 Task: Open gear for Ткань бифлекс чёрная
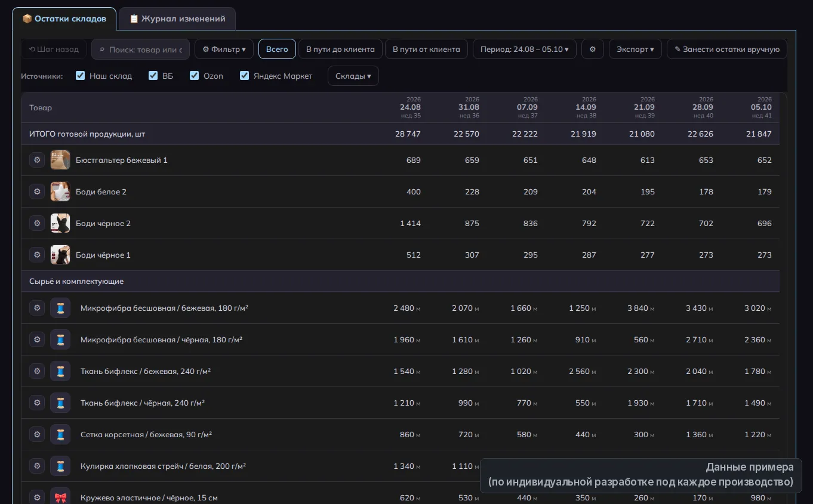click(37, 403)
